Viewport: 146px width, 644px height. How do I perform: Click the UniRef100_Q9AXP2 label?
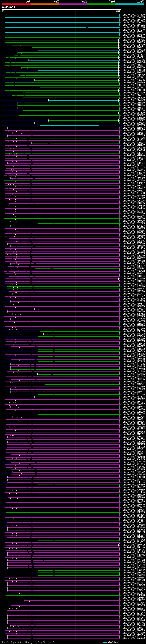[134, 570]
